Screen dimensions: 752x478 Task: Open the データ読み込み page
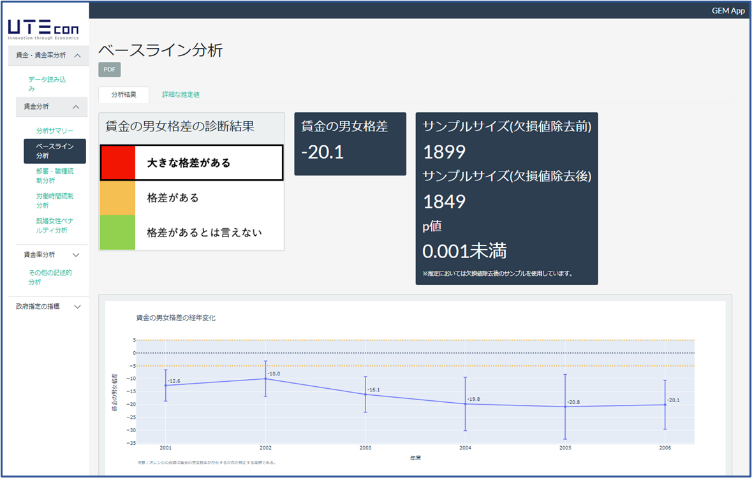(x=47, y=83)
